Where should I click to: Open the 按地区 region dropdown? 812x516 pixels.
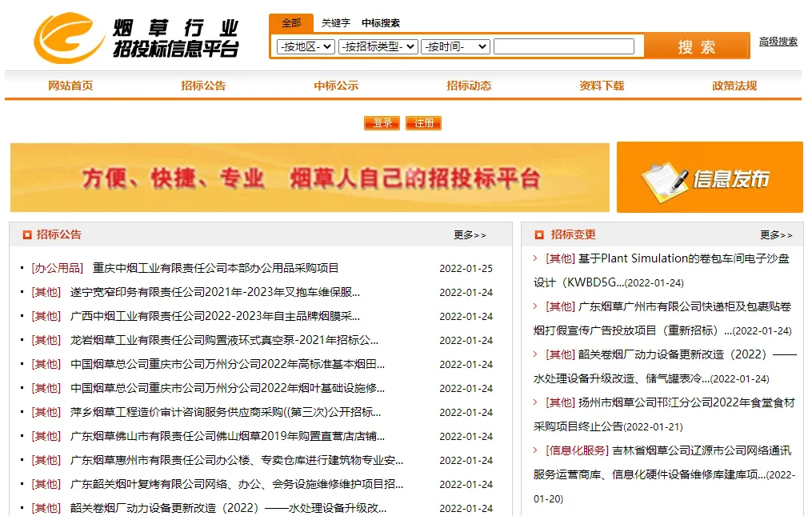(305, 46)
